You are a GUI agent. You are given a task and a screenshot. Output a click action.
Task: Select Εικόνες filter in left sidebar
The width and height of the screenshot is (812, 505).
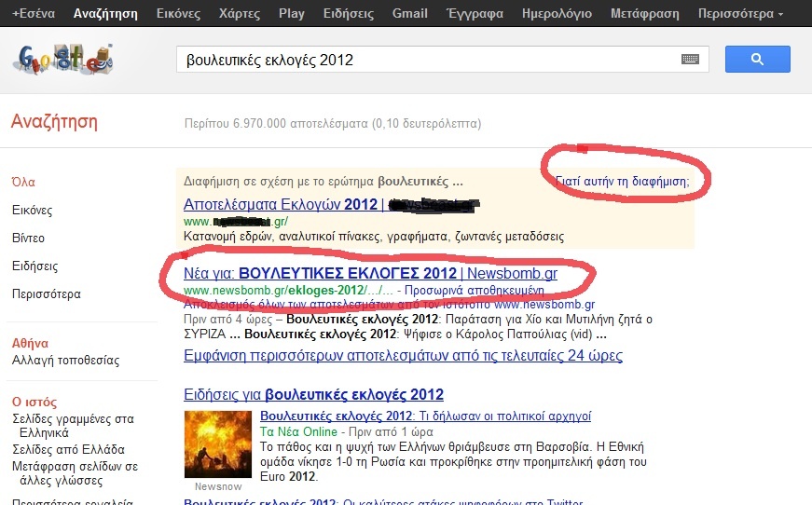[32, 211]
